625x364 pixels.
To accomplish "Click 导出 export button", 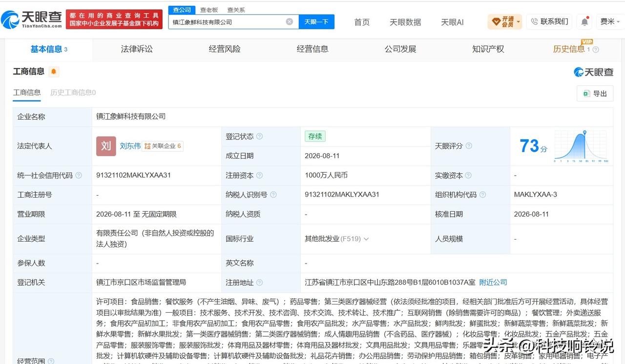I will click(x=595, y=94).
